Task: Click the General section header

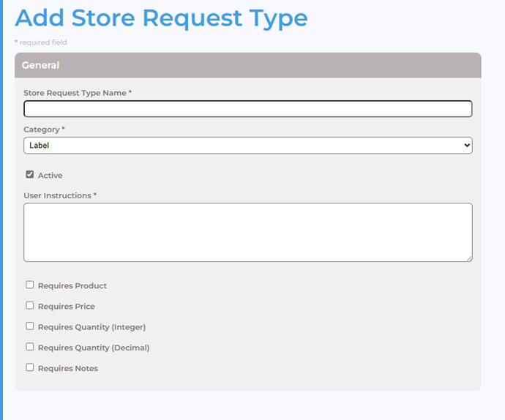Action: (247, 65)
